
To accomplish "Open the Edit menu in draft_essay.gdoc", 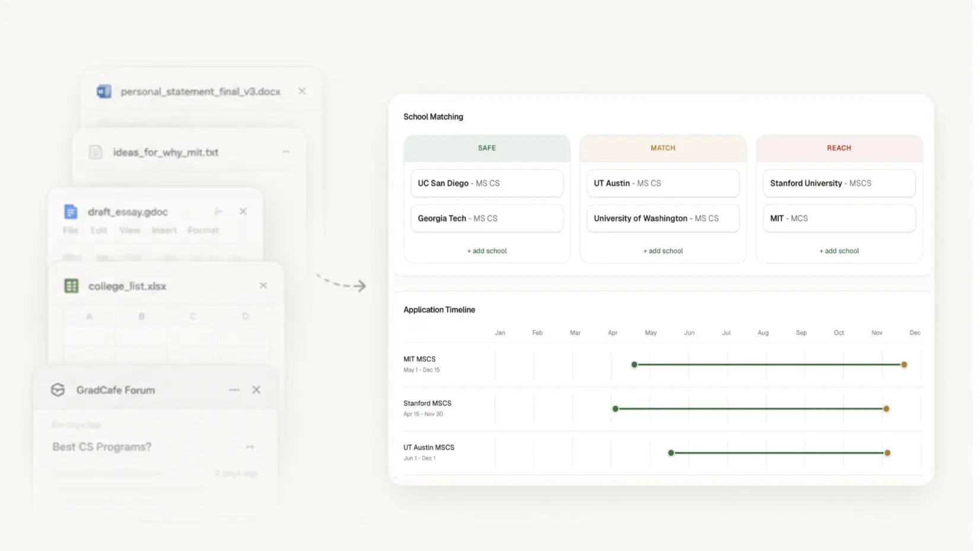I will tap(98, 230).
